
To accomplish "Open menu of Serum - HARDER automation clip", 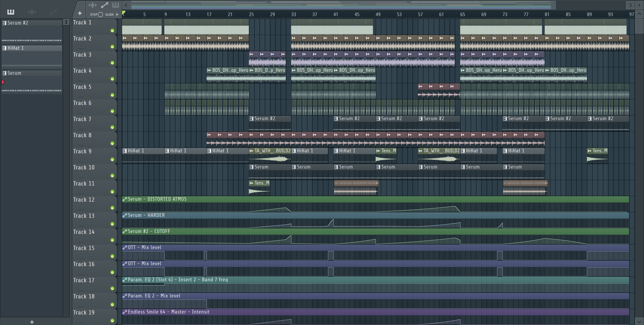I will click(125, 215).
